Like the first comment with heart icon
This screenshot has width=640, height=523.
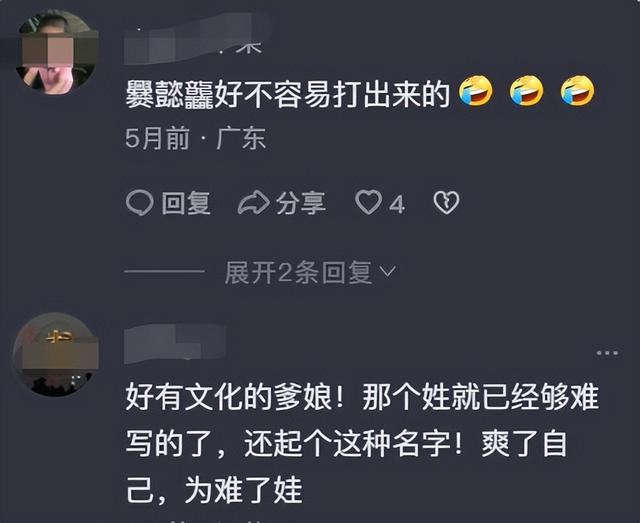click(x=368, y=203)
